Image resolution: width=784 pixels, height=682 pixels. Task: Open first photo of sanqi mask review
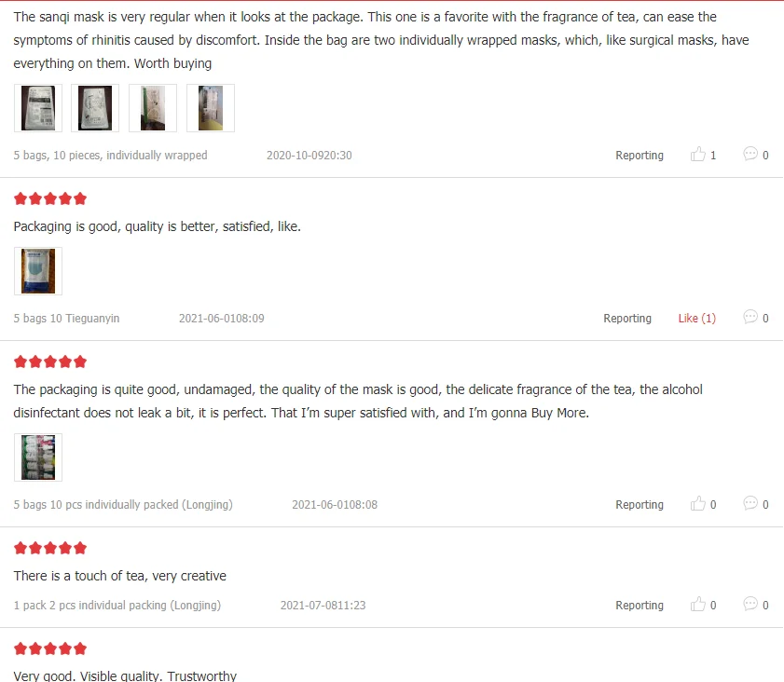tap(38, 108)
